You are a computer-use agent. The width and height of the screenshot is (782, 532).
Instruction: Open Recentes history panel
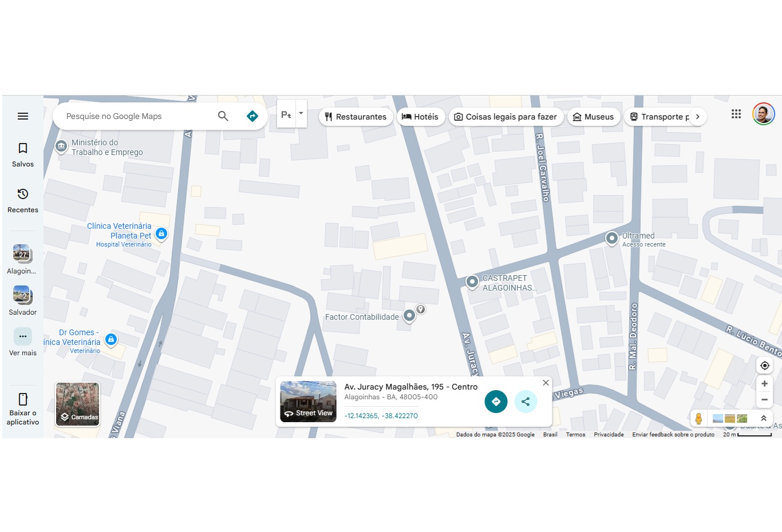click(x=23, y=201)
